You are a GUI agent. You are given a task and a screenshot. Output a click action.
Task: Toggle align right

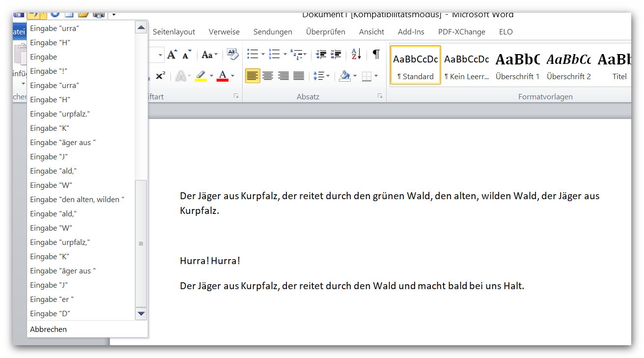coord(283,76)
